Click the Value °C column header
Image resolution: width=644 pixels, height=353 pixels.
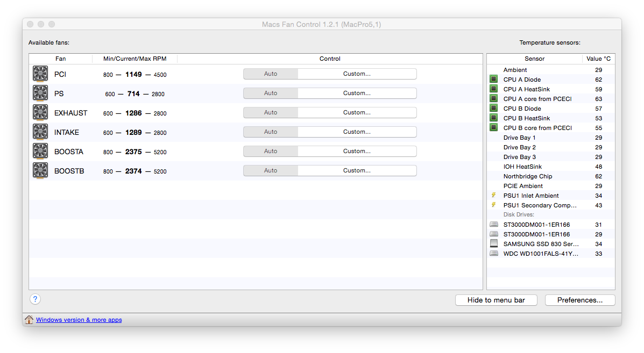coord(598,59)
